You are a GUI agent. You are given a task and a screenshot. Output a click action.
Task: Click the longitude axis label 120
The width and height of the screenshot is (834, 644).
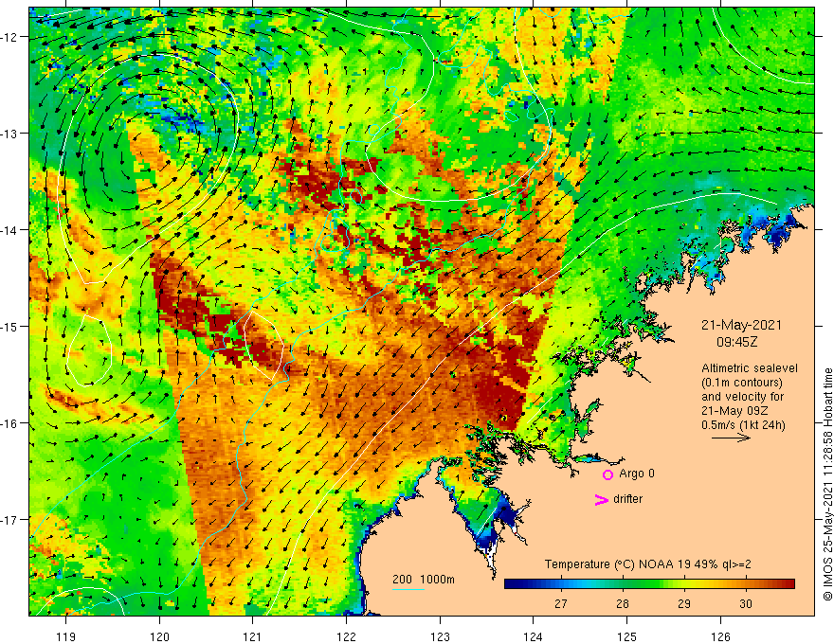159,636
